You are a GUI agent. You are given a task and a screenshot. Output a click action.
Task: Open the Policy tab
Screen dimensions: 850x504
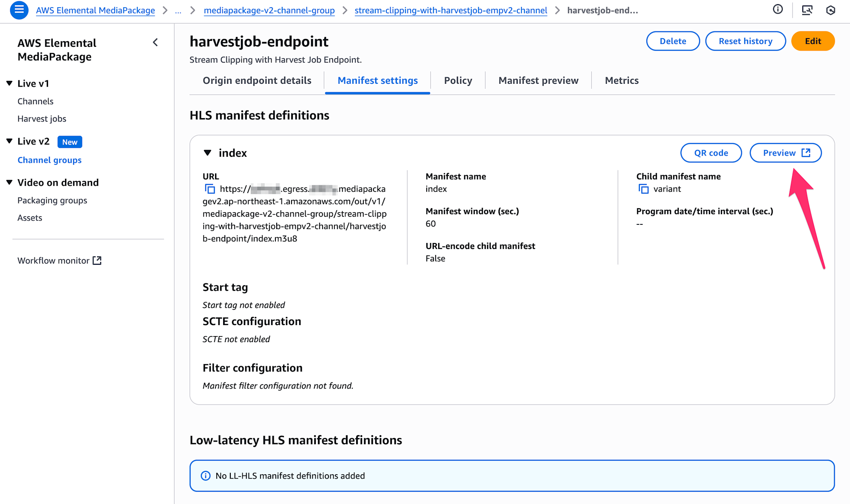458,80
